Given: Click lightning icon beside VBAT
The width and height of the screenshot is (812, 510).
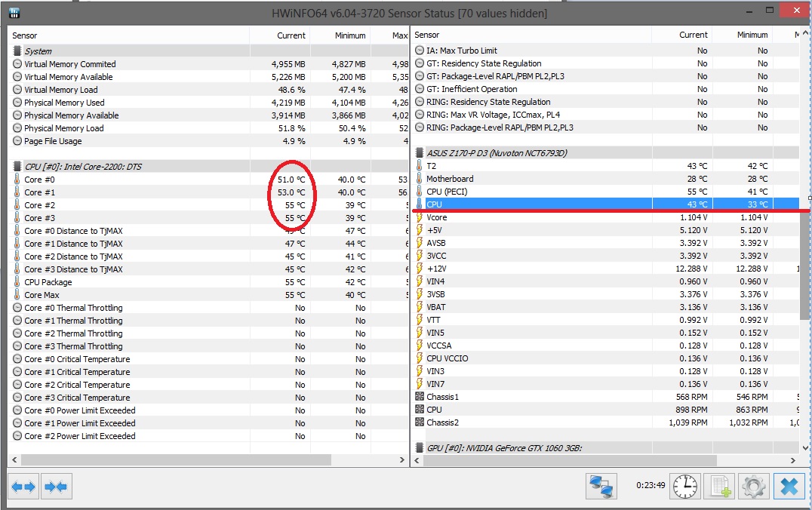Looking at the screenshot, I should [420, 307].
